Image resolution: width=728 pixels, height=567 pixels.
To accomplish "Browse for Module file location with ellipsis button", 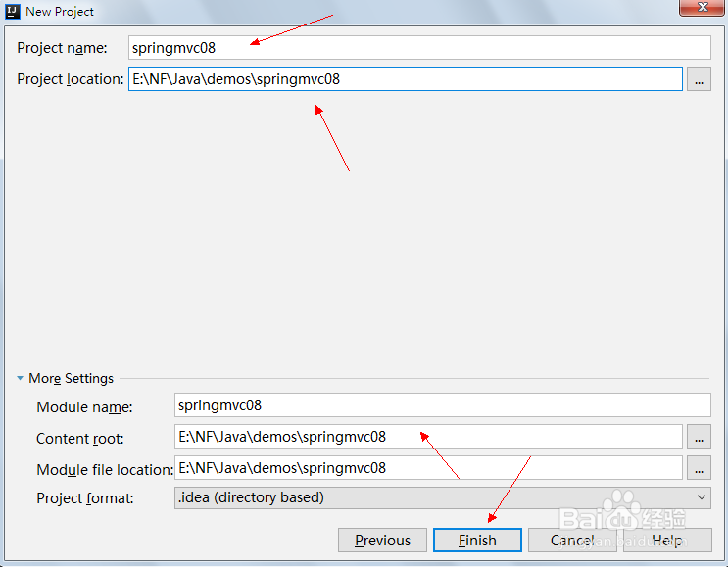I will pos(699,468).
